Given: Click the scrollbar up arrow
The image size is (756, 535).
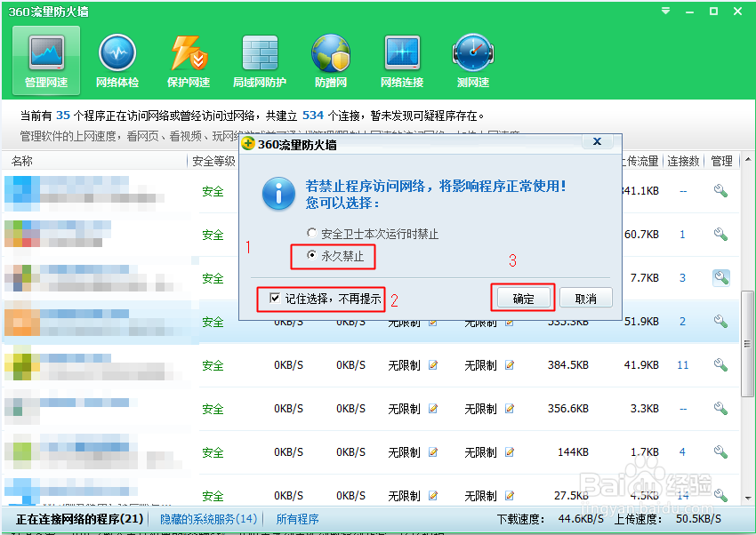Looking at the screenshot, I should coord(748,159).
